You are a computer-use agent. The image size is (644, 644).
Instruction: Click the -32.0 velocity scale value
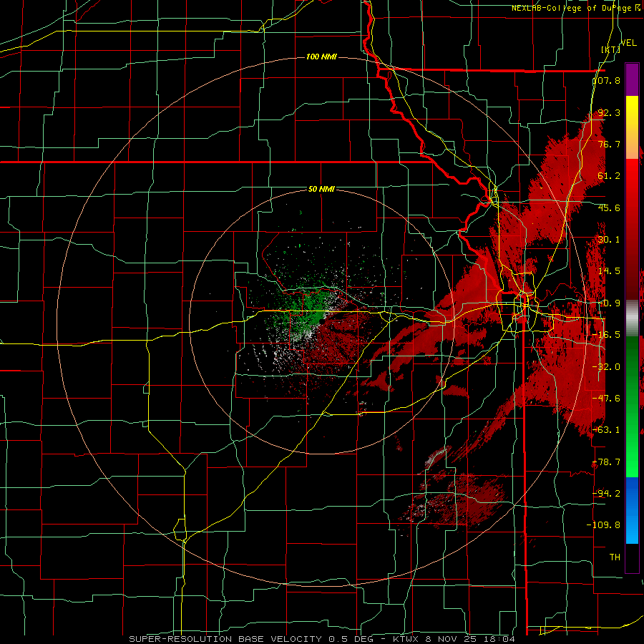[x=607, y=367]
